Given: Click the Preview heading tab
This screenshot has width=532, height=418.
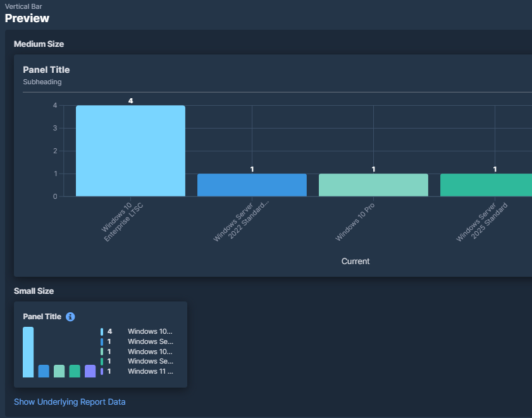Looking at the screenshot, I should pyautogui.click(x=27, y=18).
